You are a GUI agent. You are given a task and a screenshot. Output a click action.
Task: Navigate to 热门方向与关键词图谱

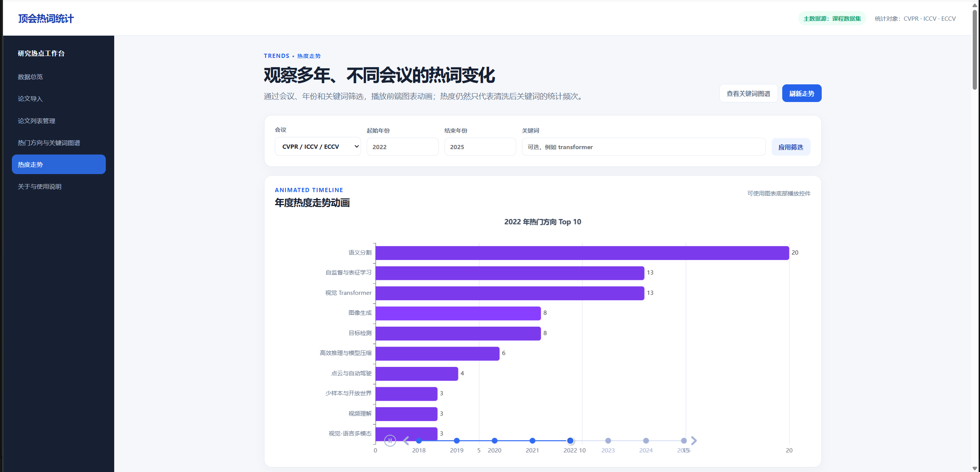pos(59,143)
